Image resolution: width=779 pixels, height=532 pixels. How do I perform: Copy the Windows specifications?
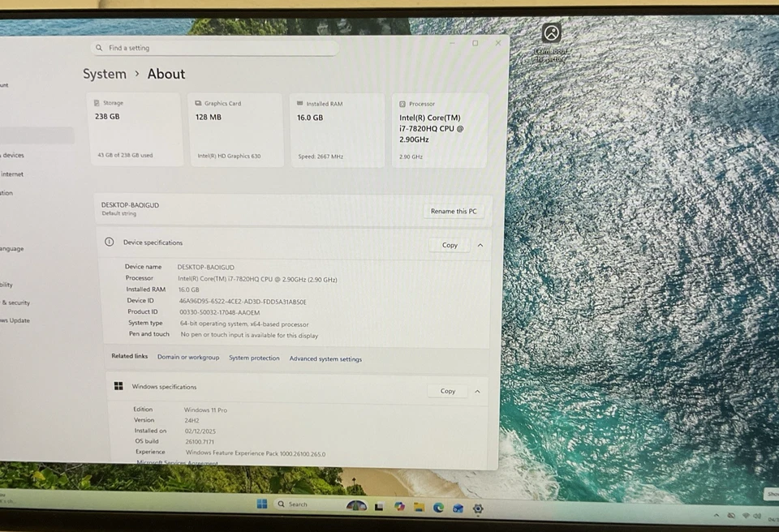pyautogui.click(x=448, y=391)
